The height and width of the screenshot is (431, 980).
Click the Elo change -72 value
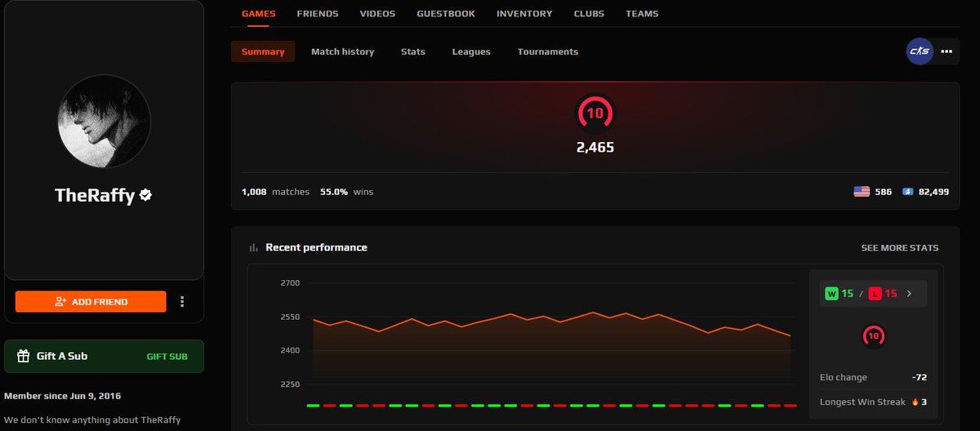[x=920, y=377]
